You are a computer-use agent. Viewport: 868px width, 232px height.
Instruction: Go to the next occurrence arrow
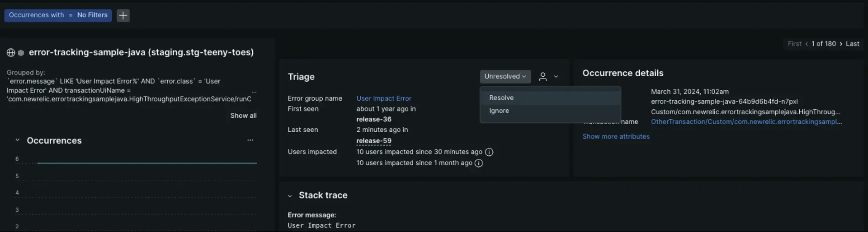tap(841, 44)
